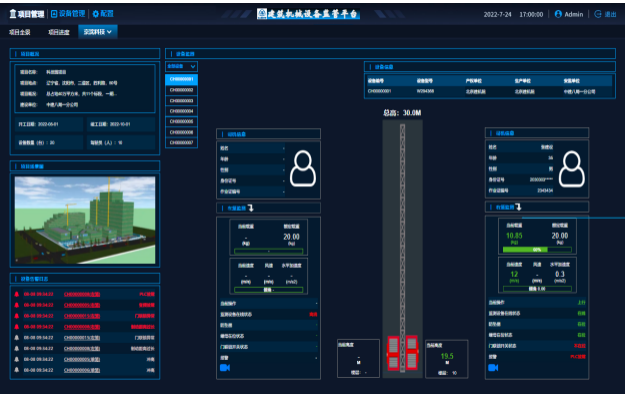Screen dimensions: 625x394
Task: Open the last white alarm device link
Action: 82,370
